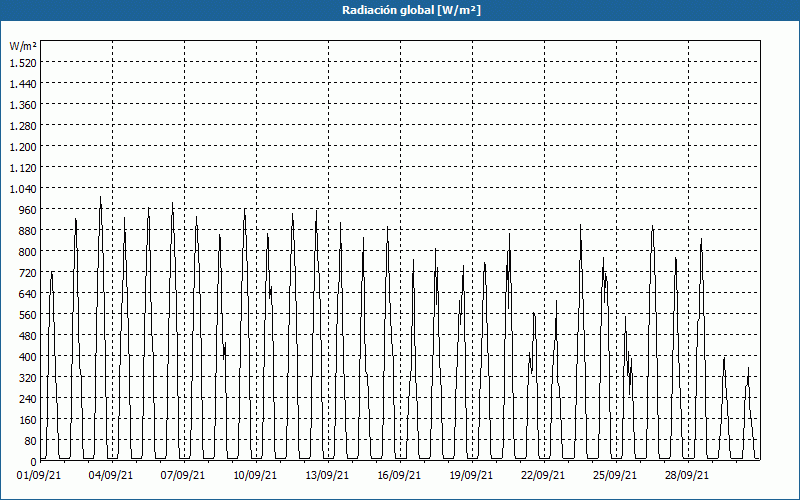Click the 22/09/21 date label
800x500 pixels.
click(543, 475)
